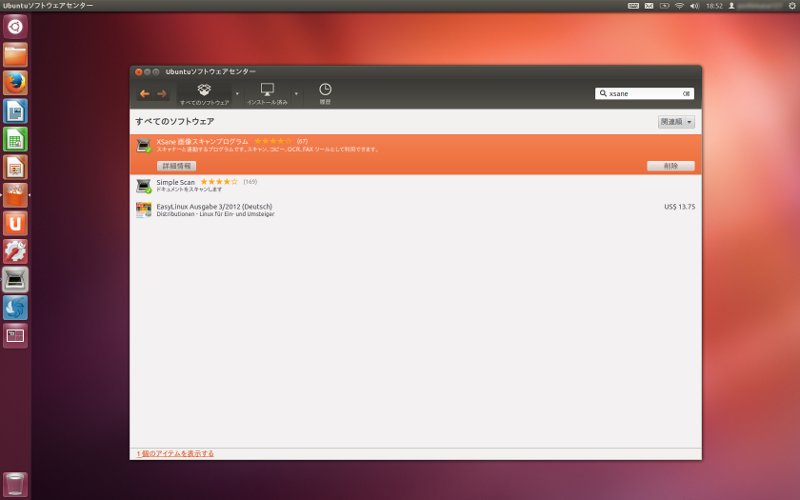Click the Simple Scan scanner icon
This screenshot has height=500, width=800.
point(144,185)
